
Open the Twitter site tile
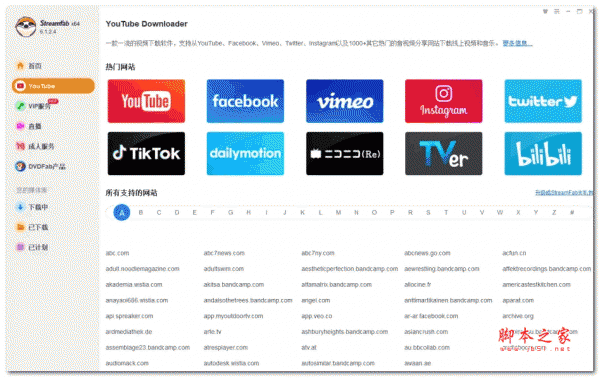(543, 101)
